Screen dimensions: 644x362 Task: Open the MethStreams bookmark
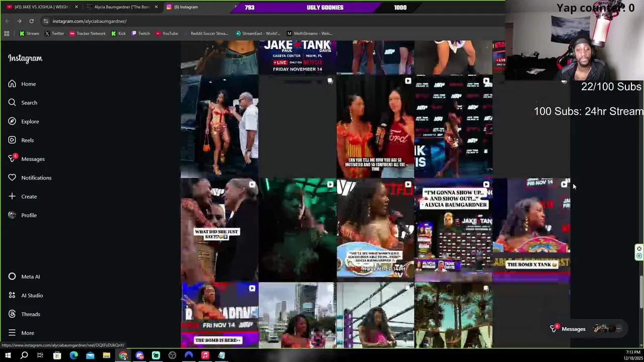pos(310,34)
